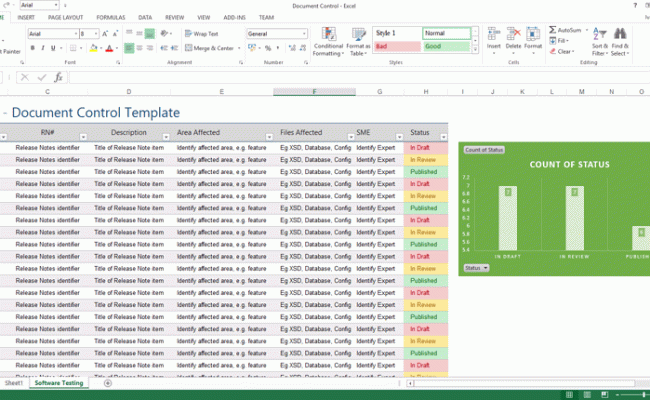Click the Orientation icon
The height and width of the screenshot is (400, 650).
click(x=165, y=34)
